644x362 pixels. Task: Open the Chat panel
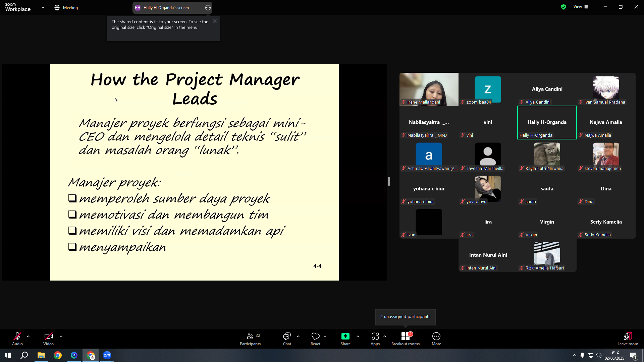[x=287, y=339]
